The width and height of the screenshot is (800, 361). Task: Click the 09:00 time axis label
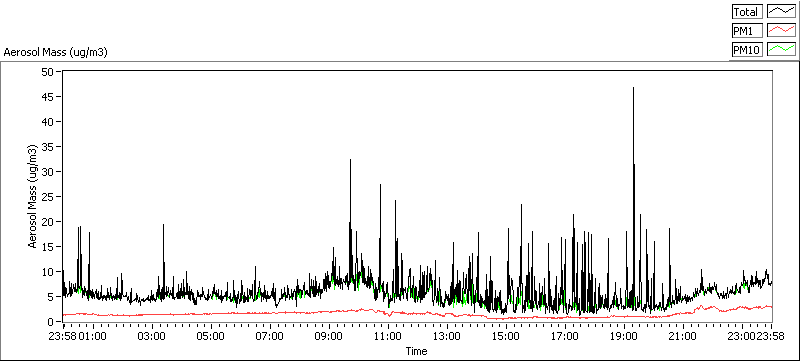tap(329, 337)
